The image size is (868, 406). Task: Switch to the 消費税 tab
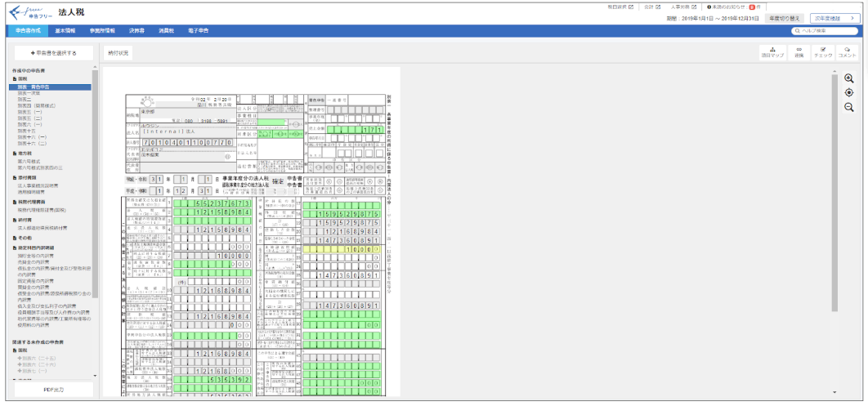pyautogui.click(x=166, y=31)
